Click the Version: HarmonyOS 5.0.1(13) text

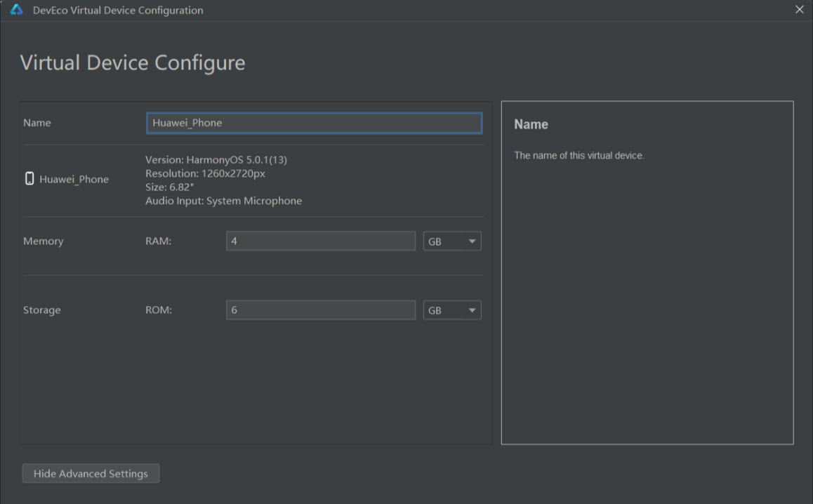216,160
